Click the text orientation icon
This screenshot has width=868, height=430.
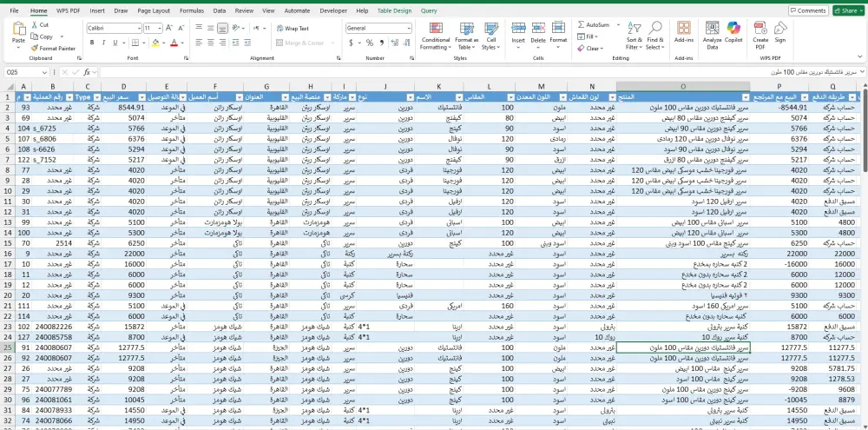[x=236, y=28]
